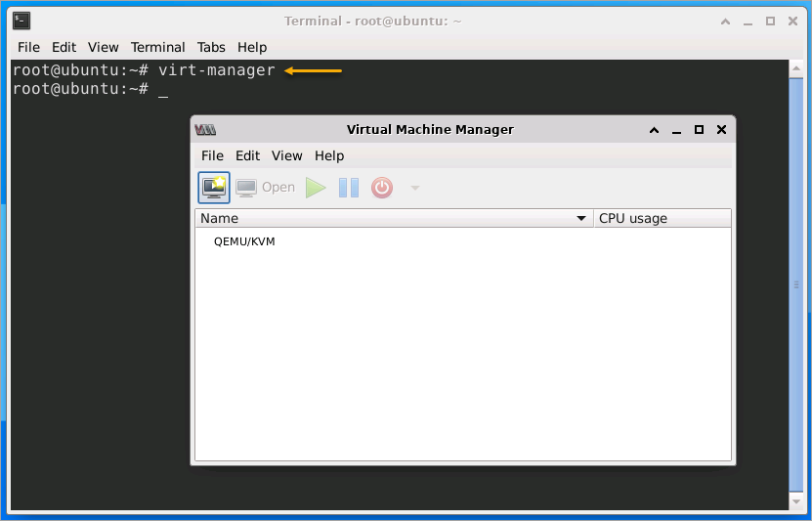This screenshot has height=521, width=812.
Task: Open Virtual Machine Manager File menu
Action: tap(212, 155)
